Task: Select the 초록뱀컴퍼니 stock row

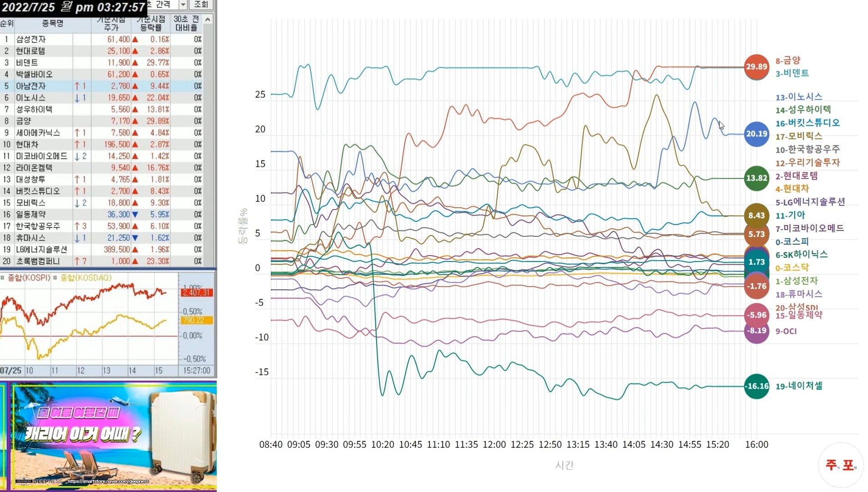Action: coord(101,261)
